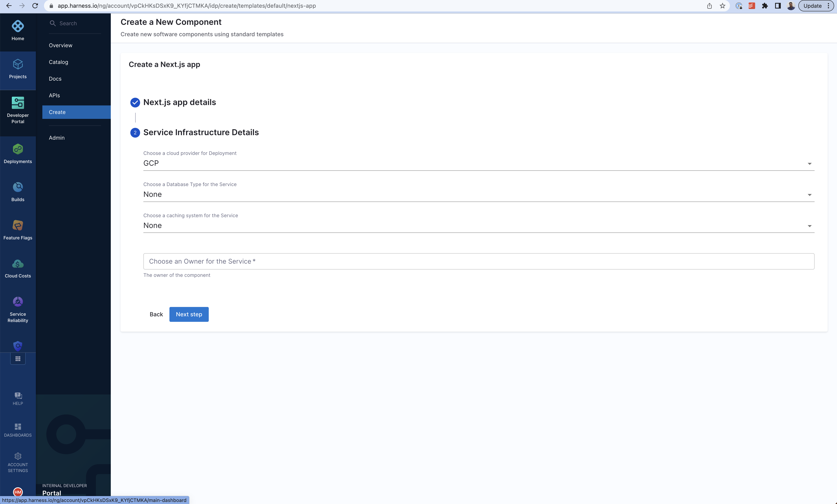Image resolution: width=837 pixels, height=504 pixels.
Task: Click the Projects cube icon
Action: click(x=18, y=64)
